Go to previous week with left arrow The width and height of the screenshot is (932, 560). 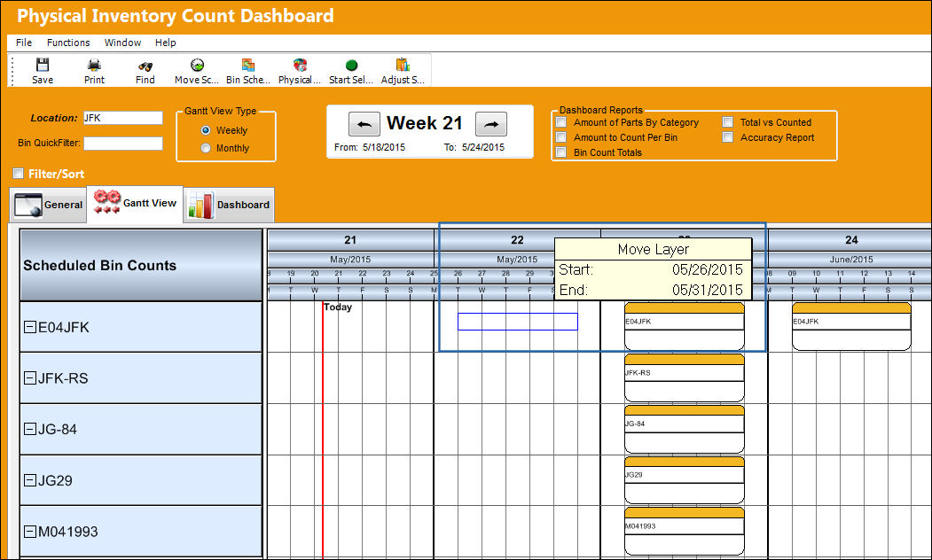[x=364, y=124]
